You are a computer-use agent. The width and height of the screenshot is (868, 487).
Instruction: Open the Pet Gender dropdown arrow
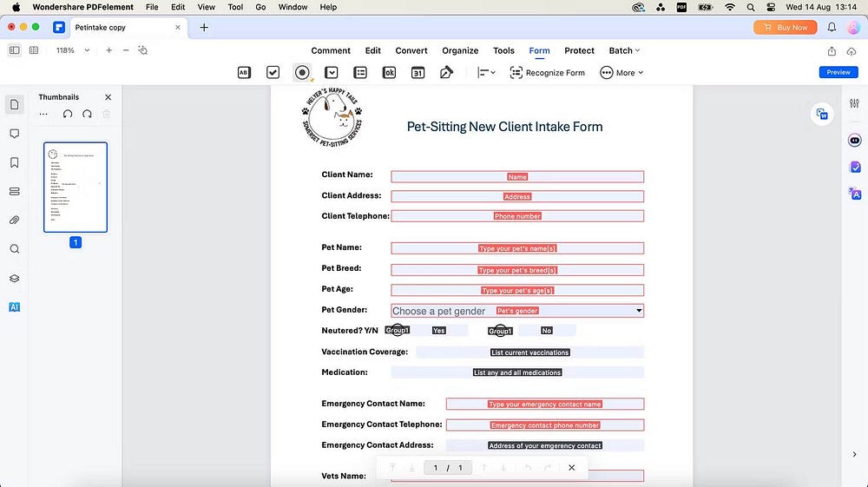(639, 311)
